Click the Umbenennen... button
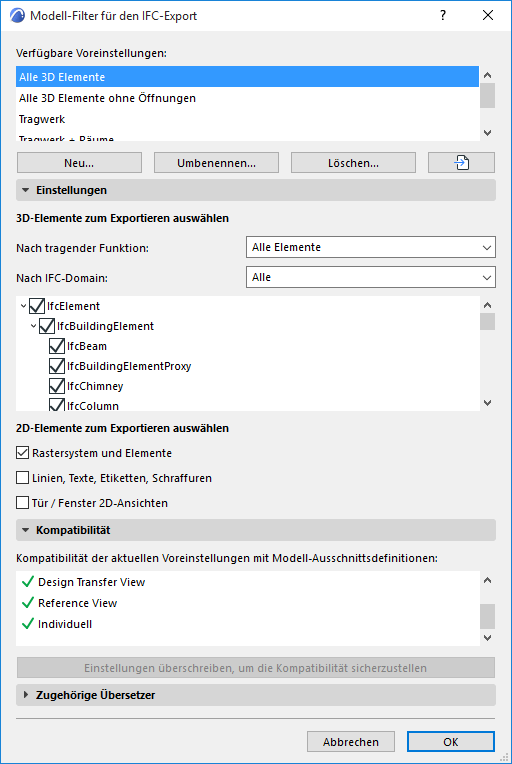 point(216,163)
